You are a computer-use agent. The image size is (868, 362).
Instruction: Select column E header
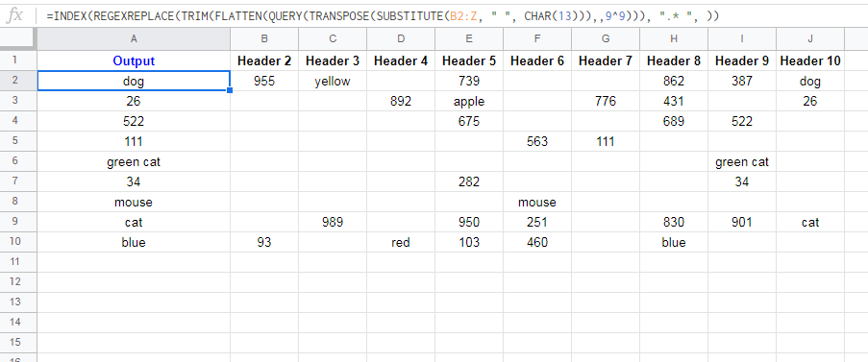[x=469, y=38]
